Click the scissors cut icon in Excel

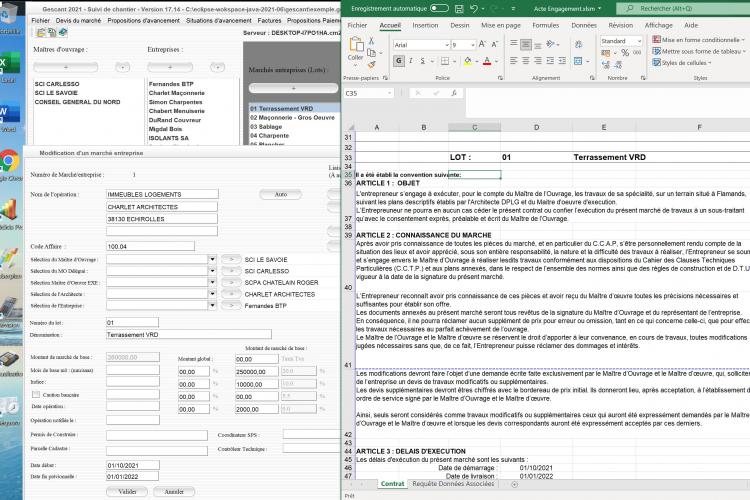371,41
